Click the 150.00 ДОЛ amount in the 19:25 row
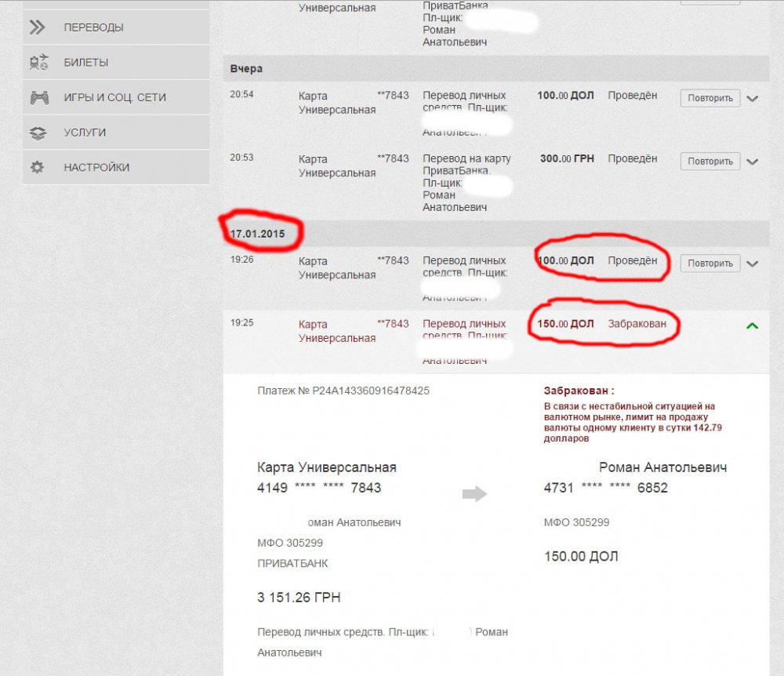 565,324
